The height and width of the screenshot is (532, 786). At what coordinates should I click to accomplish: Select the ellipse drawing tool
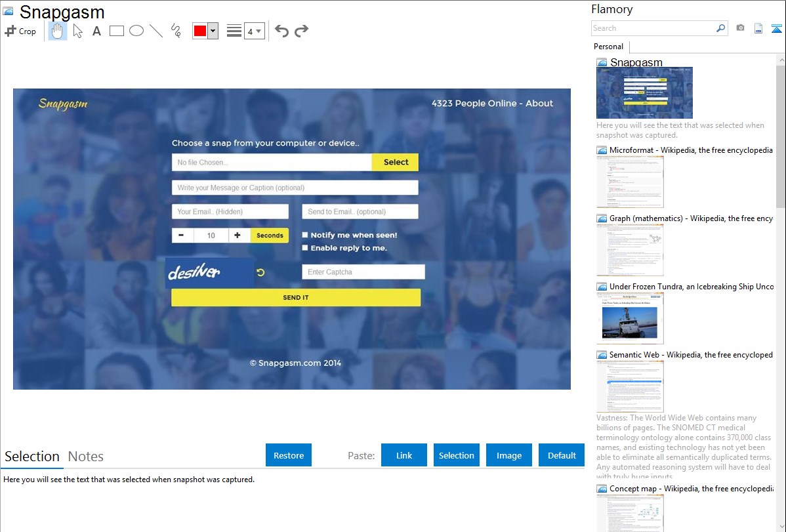(136, 31)
